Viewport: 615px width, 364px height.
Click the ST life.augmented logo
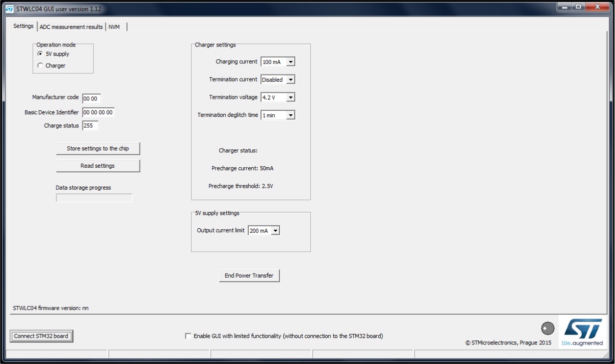pyautogui.click(x=582, y=331)
